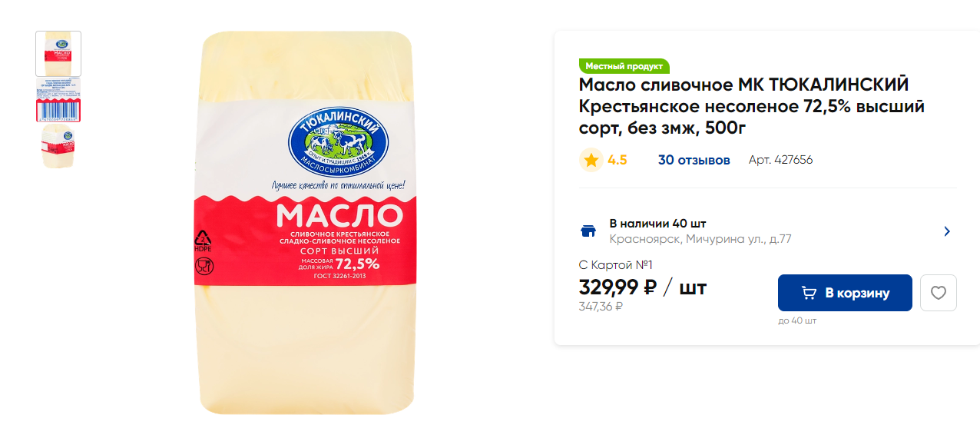Click the article number Арт. 427656
The width and height of the screenshot is (980, 445).
click(780, 160)
